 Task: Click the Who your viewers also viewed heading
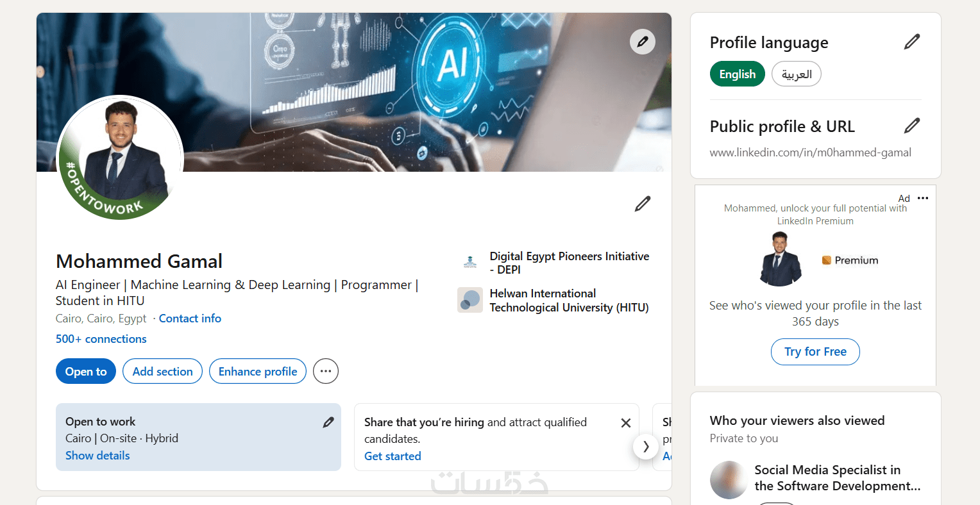tap(797, 420)
